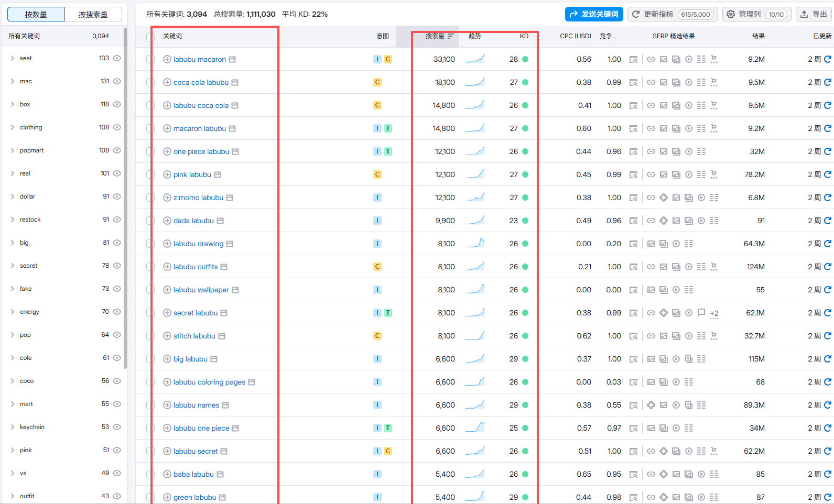Click the 关键词 column header
The height and width of the screenshot is (504, 834).
(172, 36)
